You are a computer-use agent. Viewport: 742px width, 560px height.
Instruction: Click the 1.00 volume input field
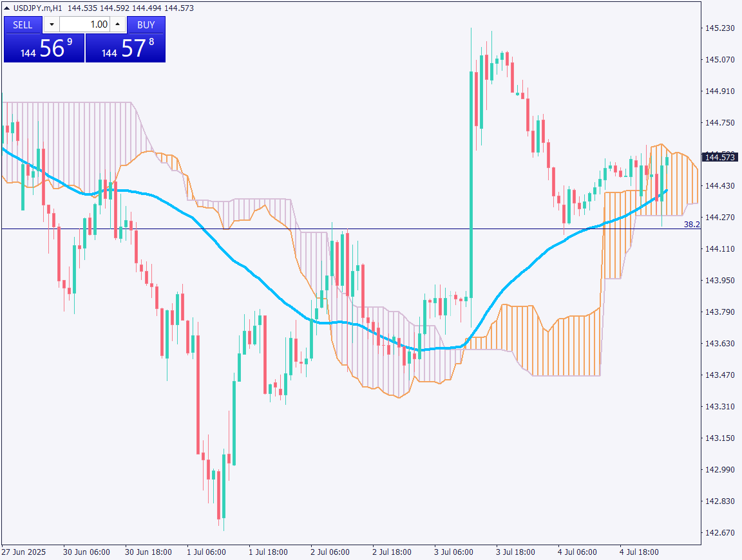click(85, 24)
